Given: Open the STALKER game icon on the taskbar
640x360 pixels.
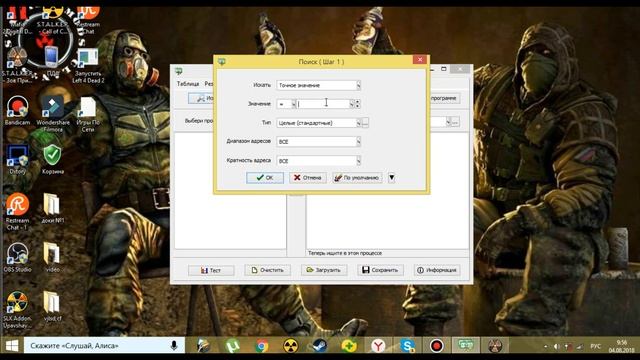Looking at the screenshot, I should [495, 346].
